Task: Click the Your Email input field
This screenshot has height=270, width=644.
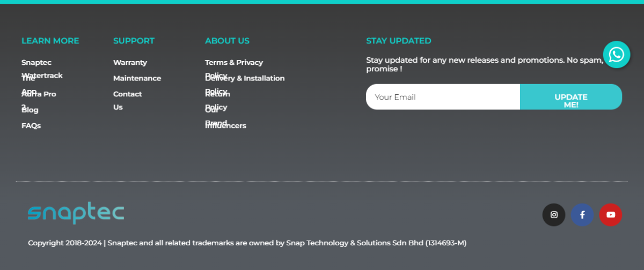Action: coord(443,97)
